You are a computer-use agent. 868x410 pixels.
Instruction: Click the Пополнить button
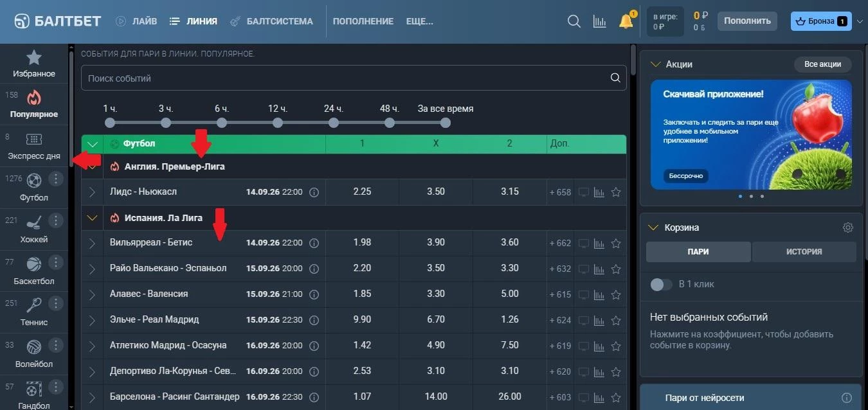(x=747, y=21)
